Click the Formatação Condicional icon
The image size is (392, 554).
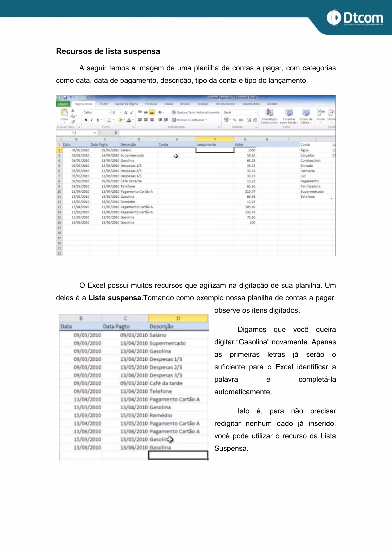pyautogui.click(x=269, y=113)
